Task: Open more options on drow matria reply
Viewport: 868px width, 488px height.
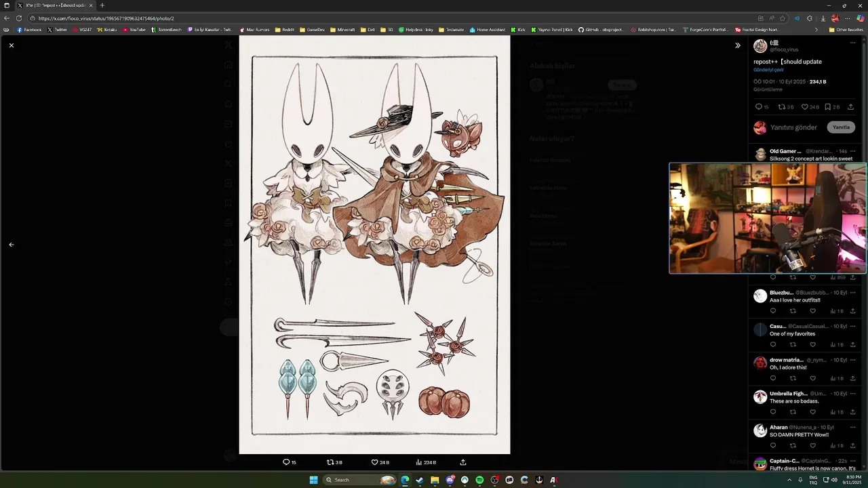Action: click(852, 360)
